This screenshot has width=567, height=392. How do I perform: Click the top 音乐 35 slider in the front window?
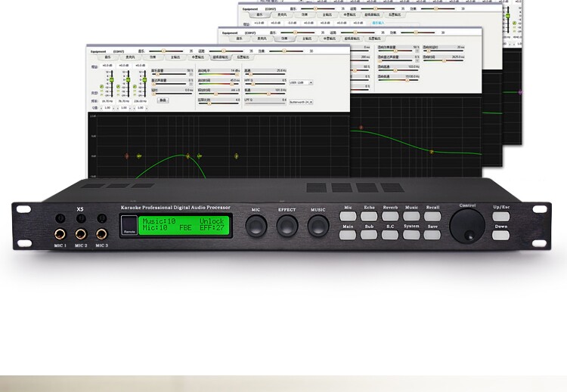[x=166, y=51]
